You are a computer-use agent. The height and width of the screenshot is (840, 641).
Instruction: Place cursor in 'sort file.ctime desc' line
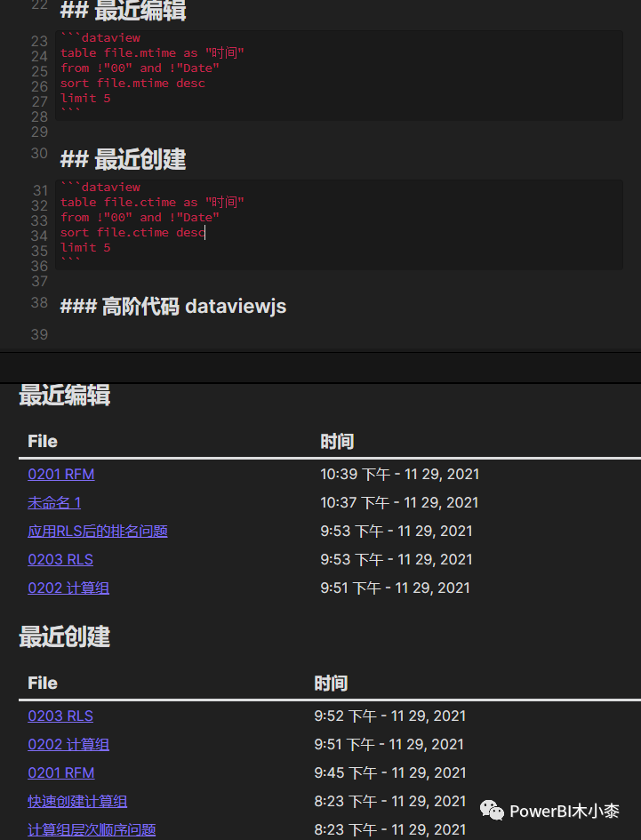coord(132,232)
